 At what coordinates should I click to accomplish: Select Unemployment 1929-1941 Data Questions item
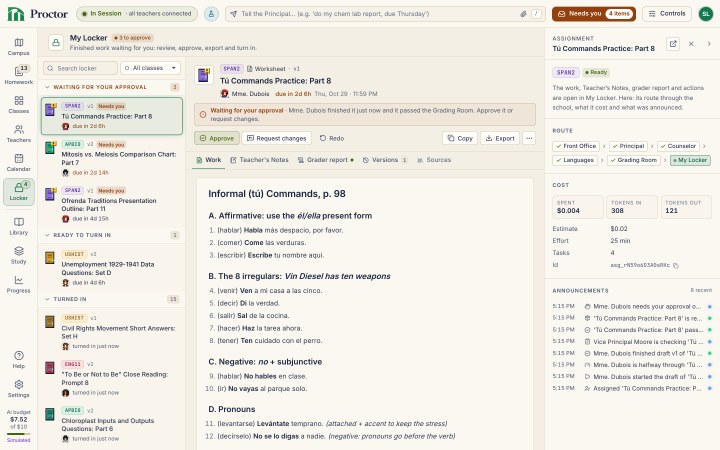(x=112, y=268)
